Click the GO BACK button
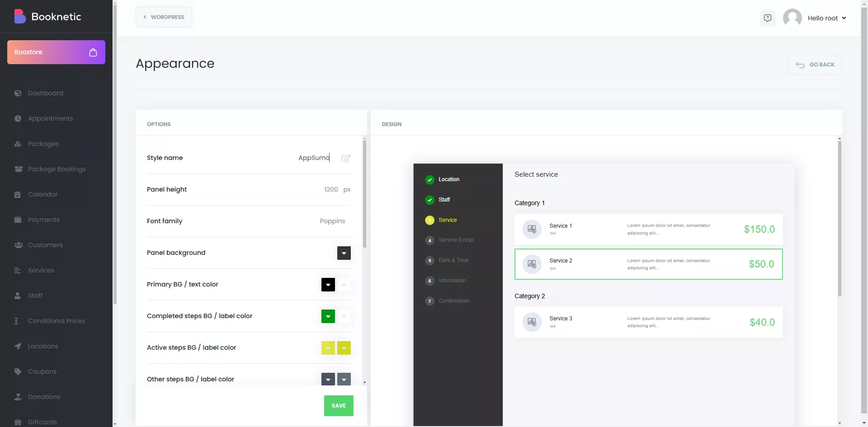The height and width of the screenshot is (427, 868). click(x=815, y=65)
